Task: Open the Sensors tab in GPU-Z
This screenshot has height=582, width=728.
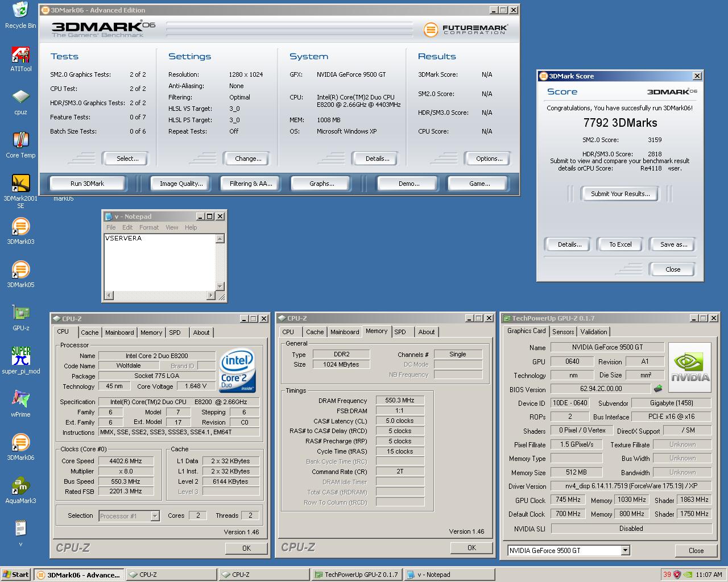Action: coord(563,332)
